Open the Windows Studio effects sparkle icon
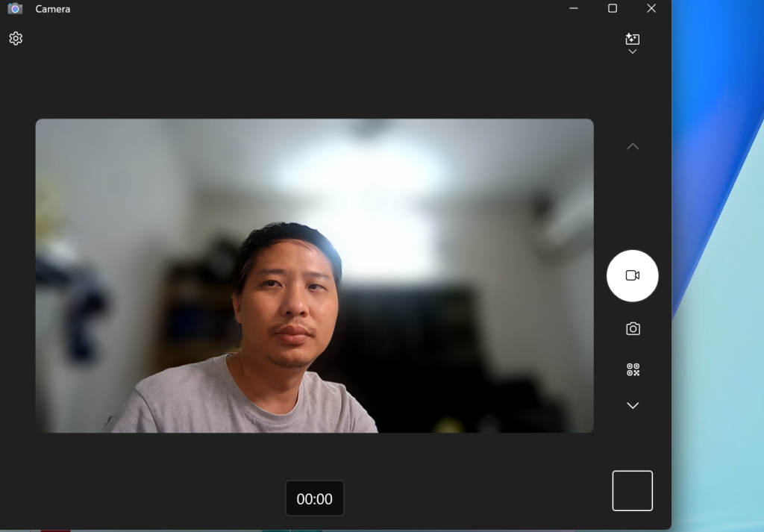Image resolution: width=764 pixels, height=532 pixels. pos(633,39)
